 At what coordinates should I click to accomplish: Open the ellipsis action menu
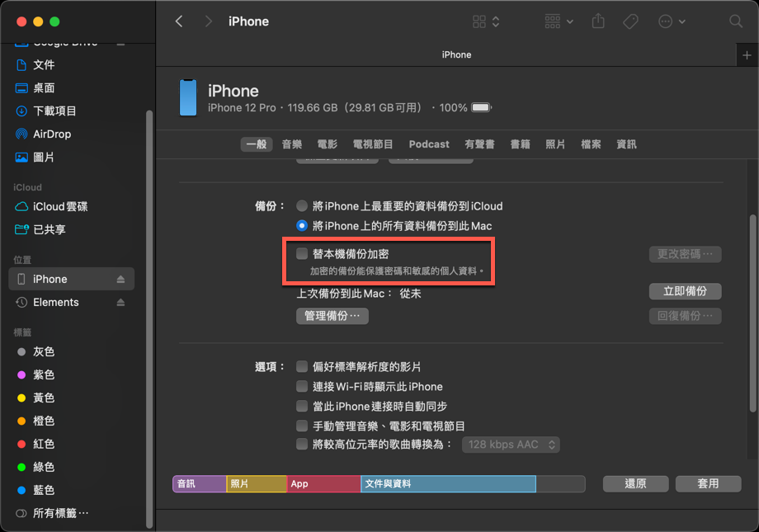coord(672,21)
